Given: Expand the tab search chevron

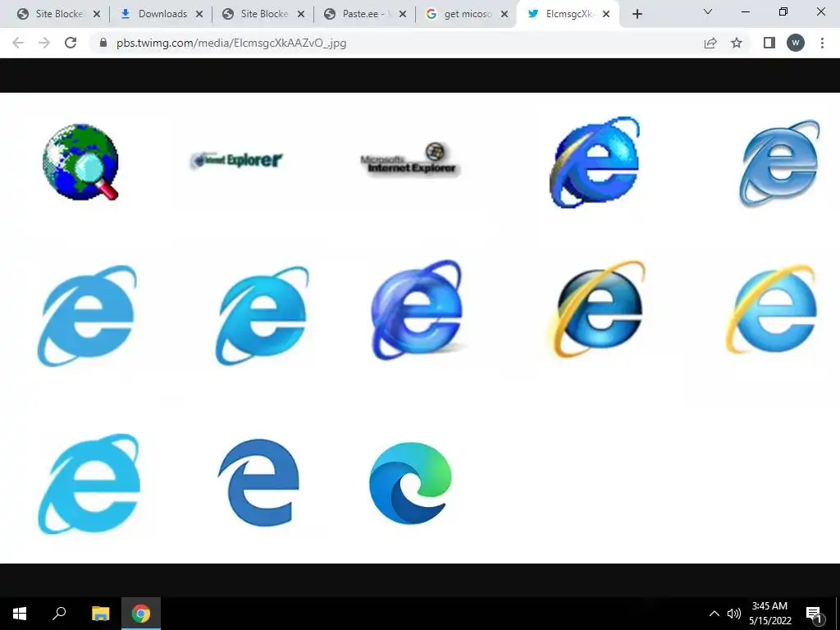Looking at the screenshot, I should (708, 11).
